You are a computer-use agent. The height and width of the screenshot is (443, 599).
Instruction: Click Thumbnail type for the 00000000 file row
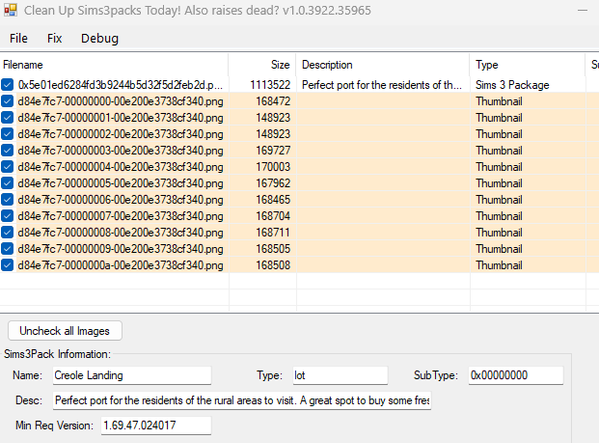(499, 101)
